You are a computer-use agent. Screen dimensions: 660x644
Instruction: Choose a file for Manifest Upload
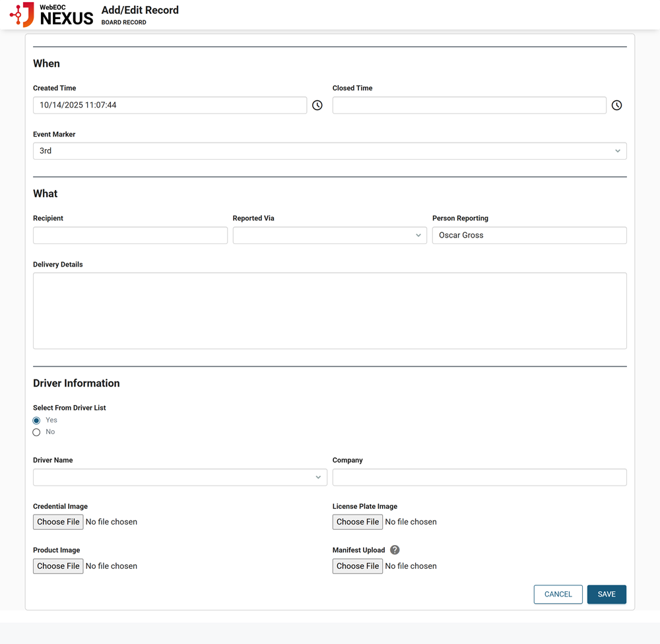(357, 565)
